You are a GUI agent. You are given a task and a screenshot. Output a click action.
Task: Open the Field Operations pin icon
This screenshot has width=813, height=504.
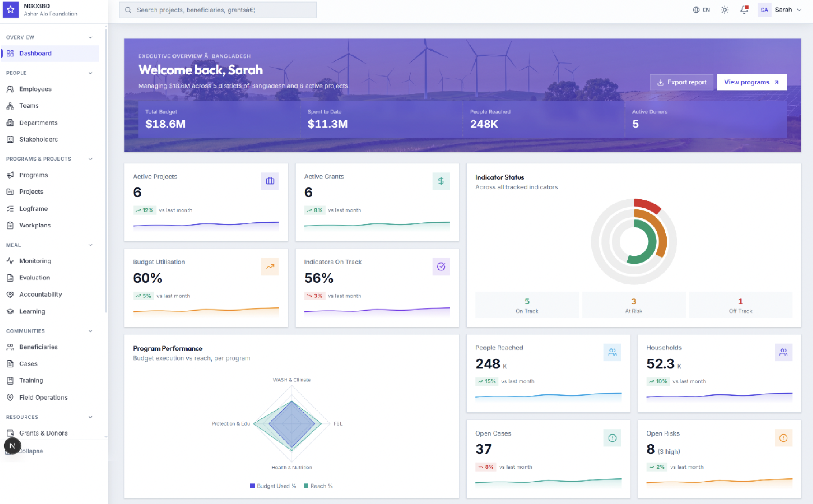pyautogui.click(x=10, y=397)
